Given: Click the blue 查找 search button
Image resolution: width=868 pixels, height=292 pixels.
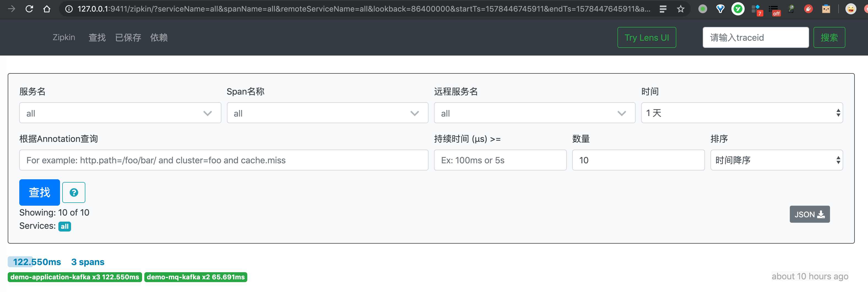Looking at the screenshot, I should pyautogui.click(x=39, y=192).
